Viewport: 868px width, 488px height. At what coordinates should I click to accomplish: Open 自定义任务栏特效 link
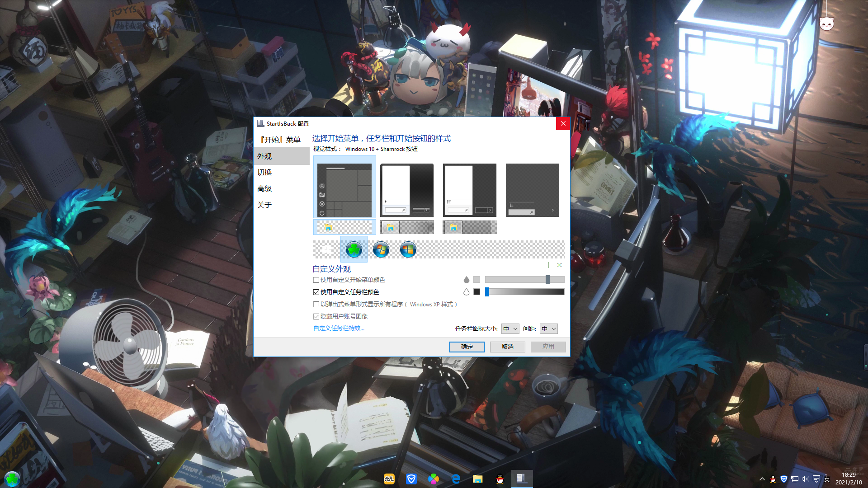coord(339,328)
